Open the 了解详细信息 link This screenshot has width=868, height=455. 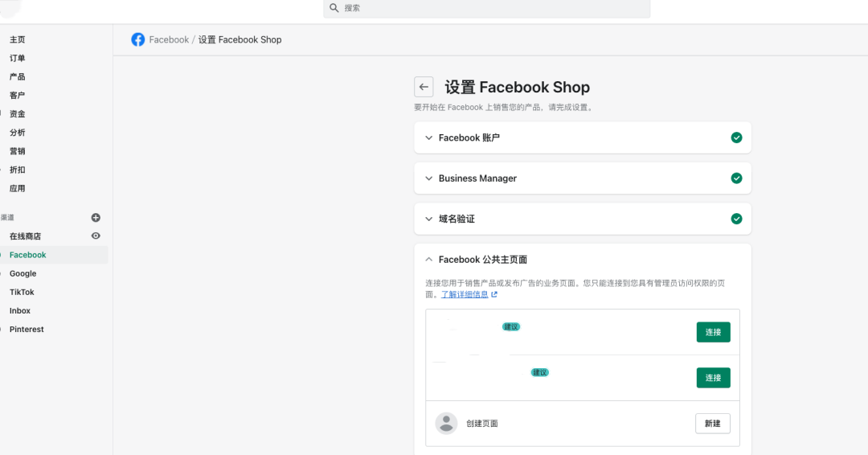465,294
